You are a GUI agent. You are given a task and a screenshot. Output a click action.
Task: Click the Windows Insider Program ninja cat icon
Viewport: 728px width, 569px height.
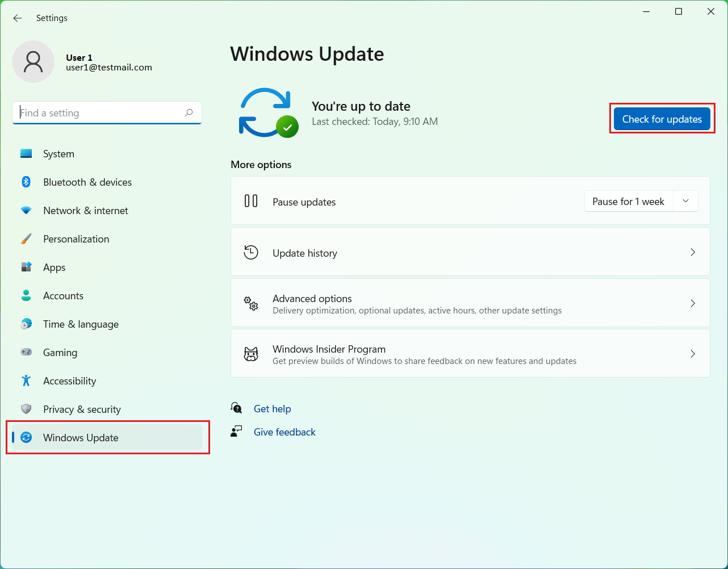click(250, 353)
